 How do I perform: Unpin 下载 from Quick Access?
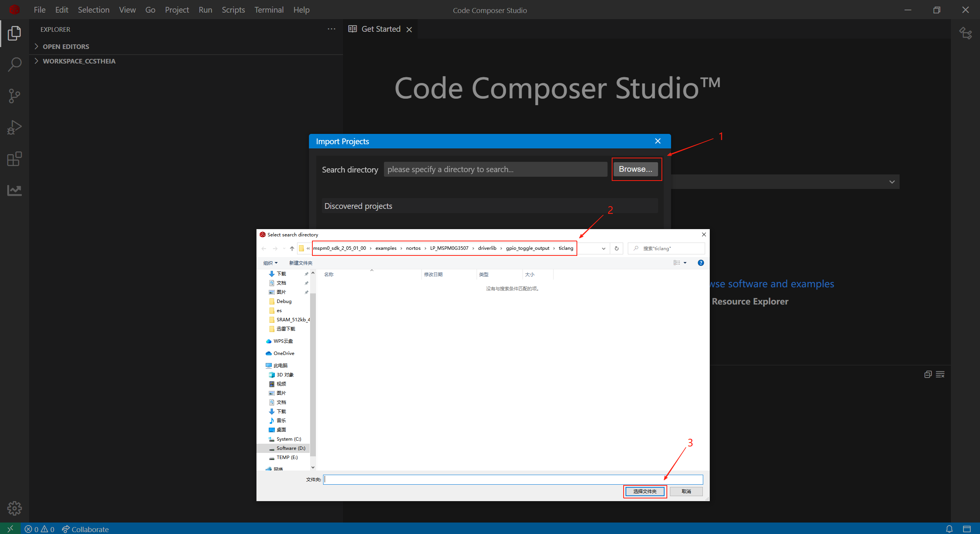click(306, 274)
